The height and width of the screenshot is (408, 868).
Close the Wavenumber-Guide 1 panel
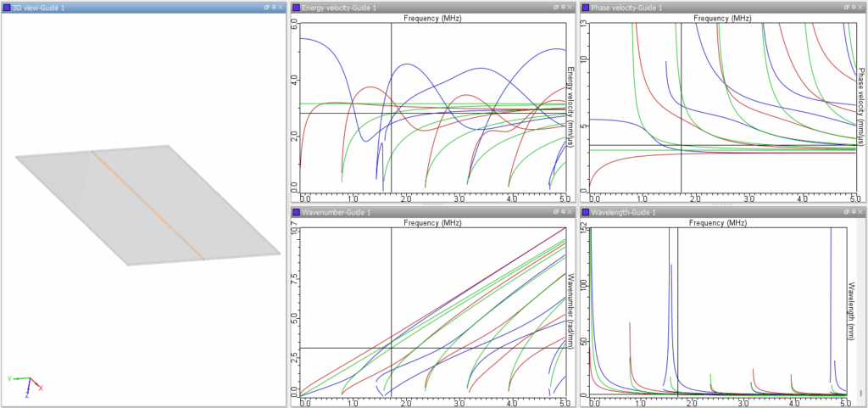570,211
